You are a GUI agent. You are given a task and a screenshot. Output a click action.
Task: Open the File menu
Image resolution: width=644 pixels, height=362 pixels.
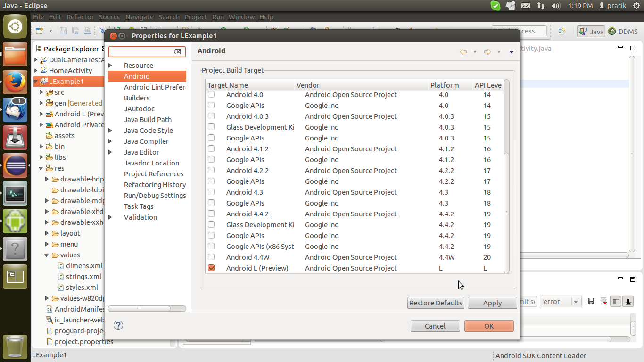39,17
